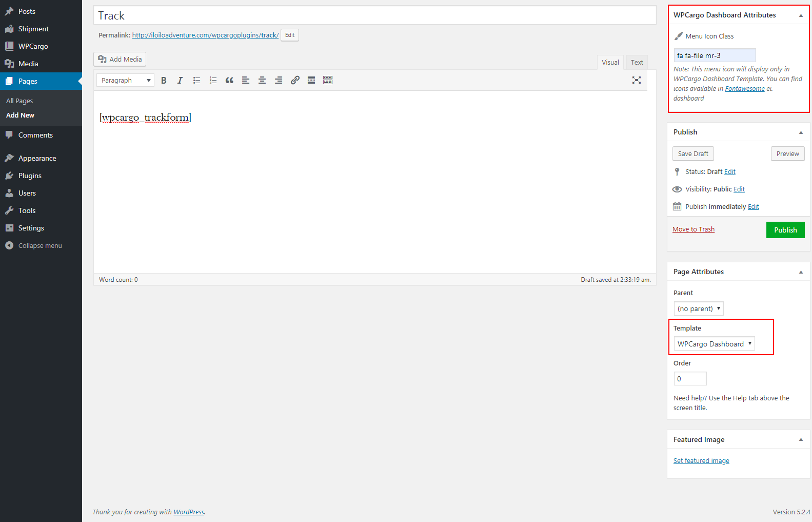Collapse the WPCargo Dashboard Attributes panel
The height and width of the screenshot is (522, 812).
(x=801, y=15)
